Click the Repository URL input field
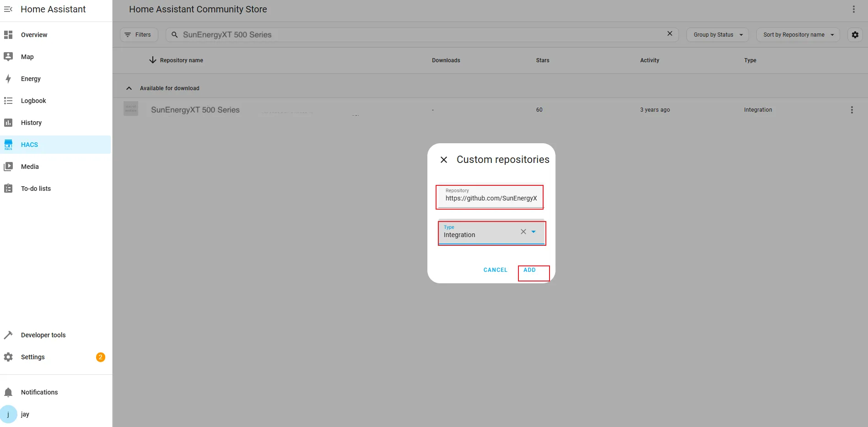Image resolution: width=868 pixels, height=427 pixels. [x=491, y=198]
